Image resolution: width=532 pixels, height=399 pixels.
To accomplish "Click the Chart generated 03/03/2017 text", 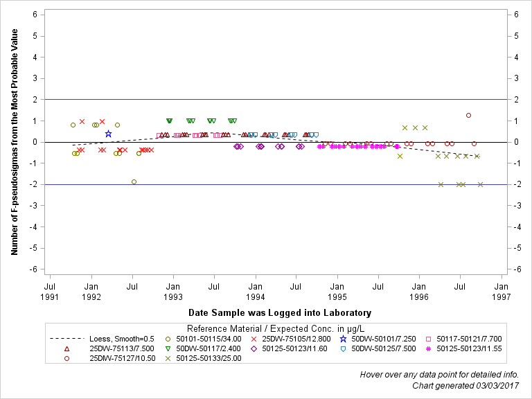I will [x=465, y=386].
